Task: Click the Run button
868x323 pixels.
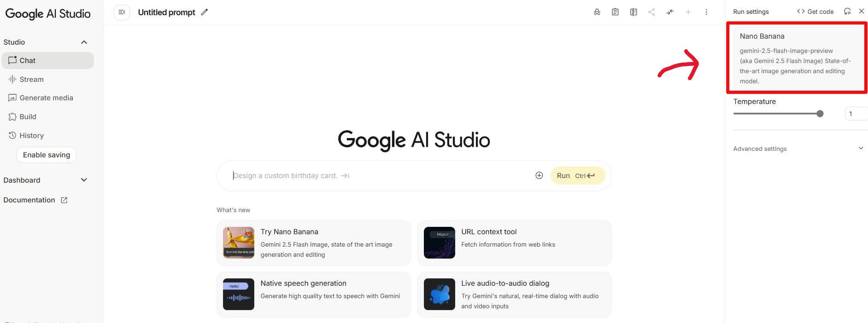Action: (578, 175)
